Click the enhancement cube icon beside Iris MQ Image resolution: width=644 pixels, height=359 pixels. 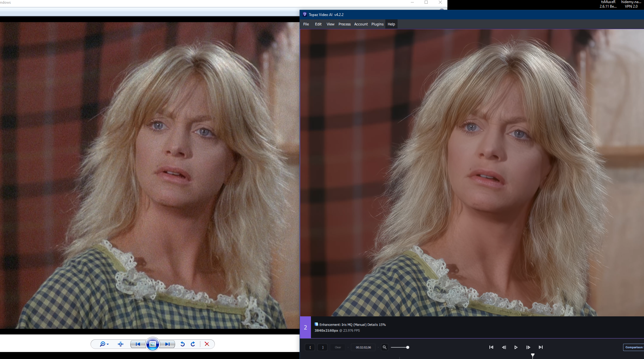pos(316,324)
